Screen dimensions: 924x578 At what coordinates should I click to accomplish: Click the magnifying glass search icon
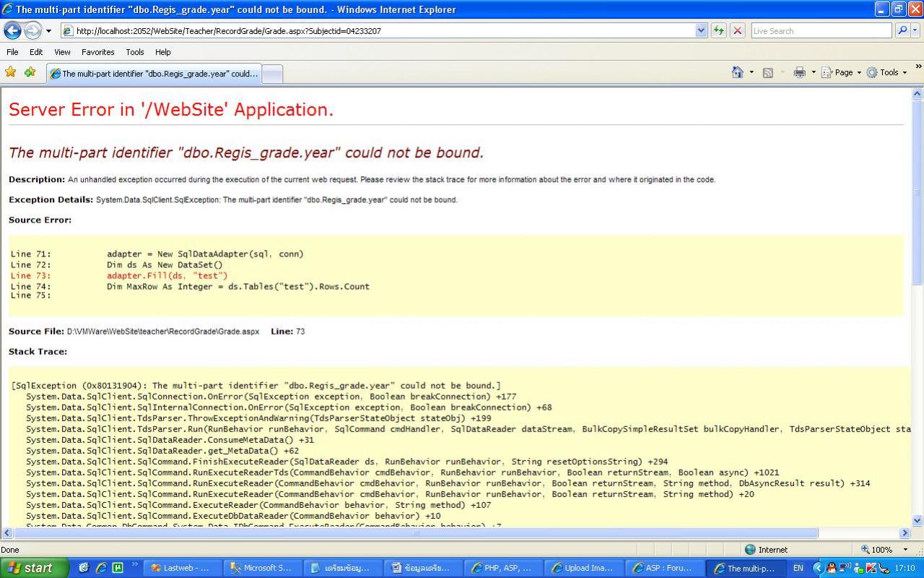pos(902,31)
